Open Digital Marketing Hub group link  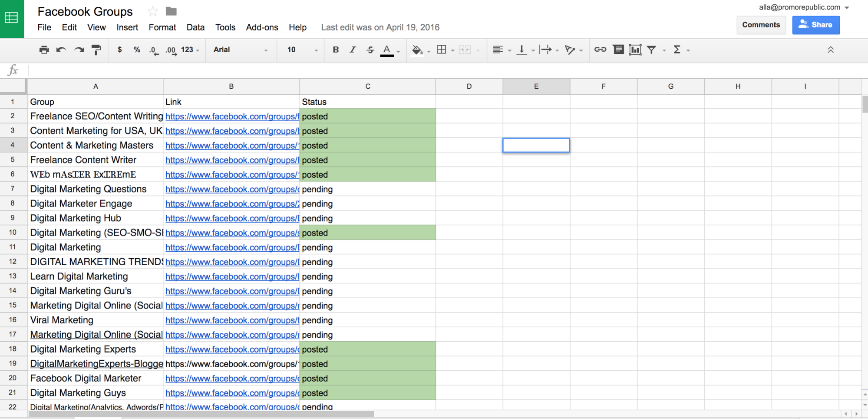[232, 218]
